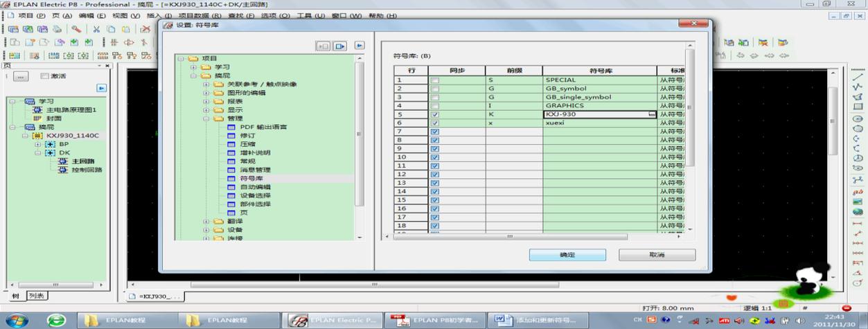
Task: Select 控制回路 page in navigator
Action: tap(87, 170)
